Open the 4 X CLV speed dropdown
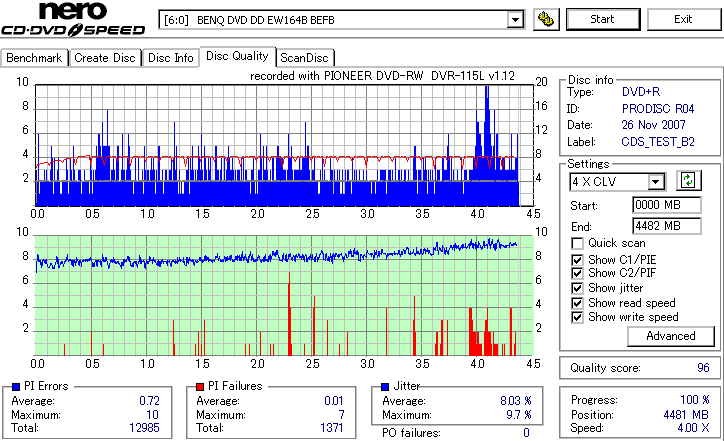The image size is (724, 441). [x=655, y=182]
